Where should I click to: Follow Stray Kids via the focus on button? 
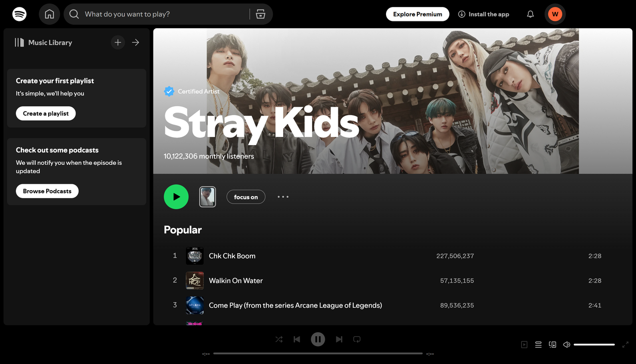pos(245,197)
